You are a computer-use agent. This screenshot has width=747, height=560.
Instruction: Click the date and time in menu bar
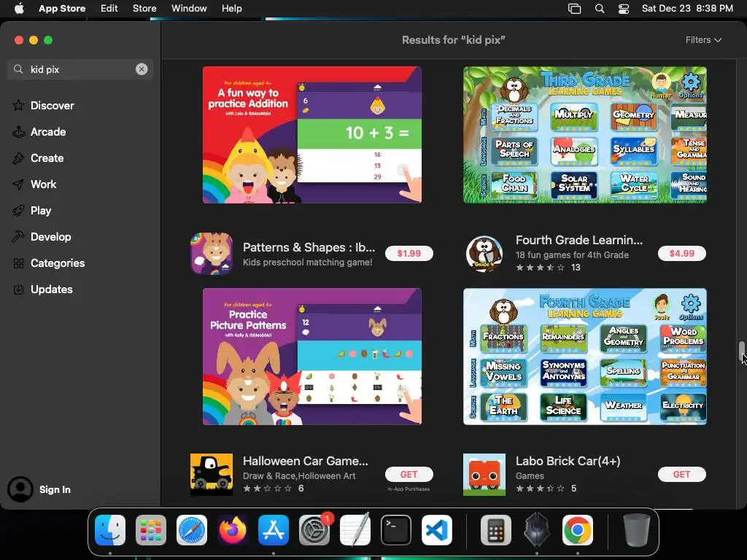click(x=687, y=9)
